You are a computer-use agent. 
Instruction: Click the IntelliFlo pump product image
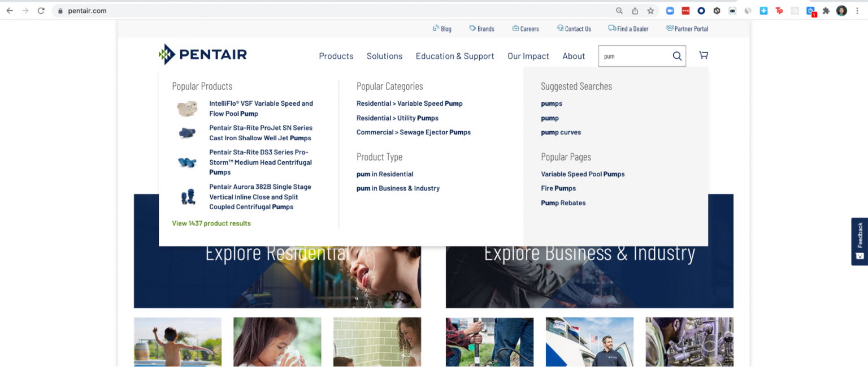[x=186, y=109]
